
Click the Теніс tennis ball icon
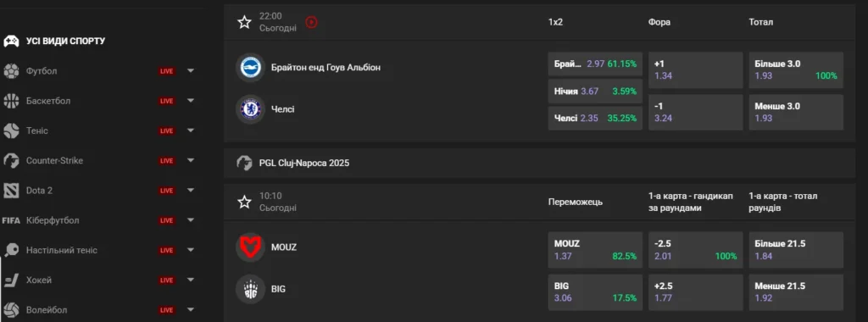pos(11,130)
